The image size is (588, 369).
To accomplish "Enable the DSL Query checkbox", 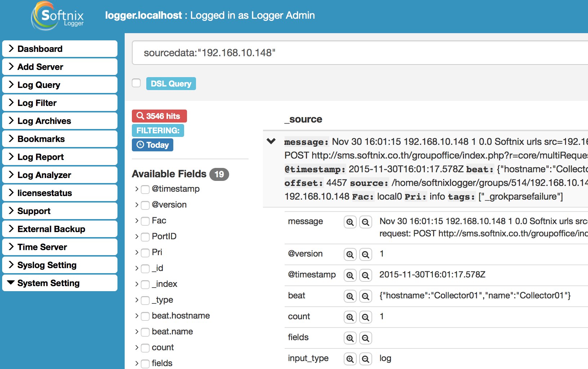I will [136, 83].
